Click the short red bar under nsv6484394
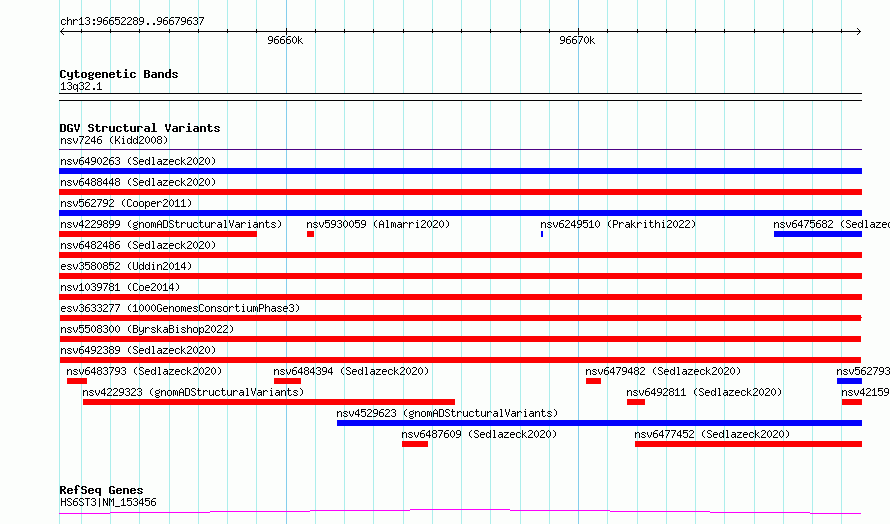This screenshot has width=890, height=524. (287, 381)
